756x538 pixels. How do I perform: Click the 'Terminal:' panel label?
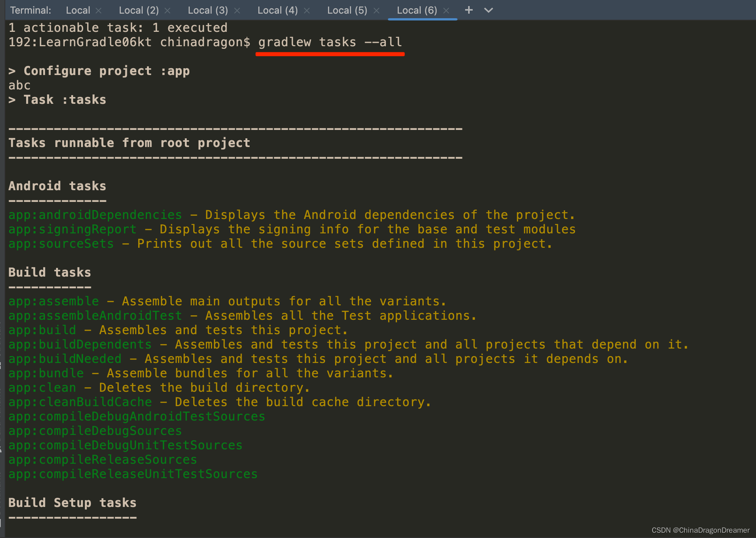(31, 10)
